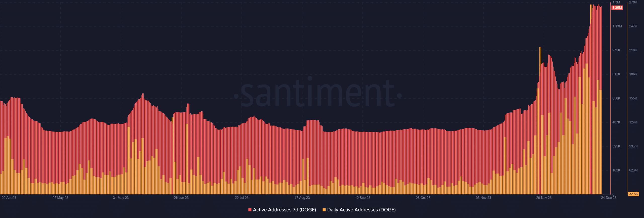Screen dimensions: 644x218
Task: Click the 1.13M axis label
Action: click(617, 26)
